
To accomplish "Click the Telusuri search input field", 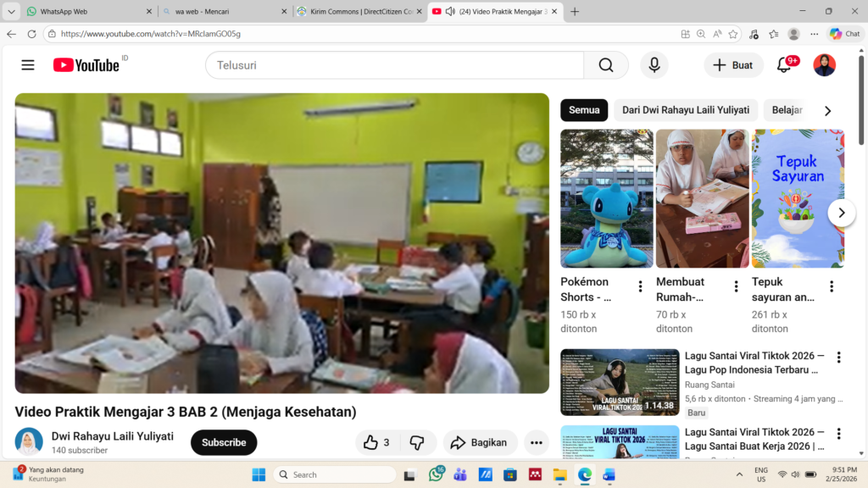I will coord(394,65).
